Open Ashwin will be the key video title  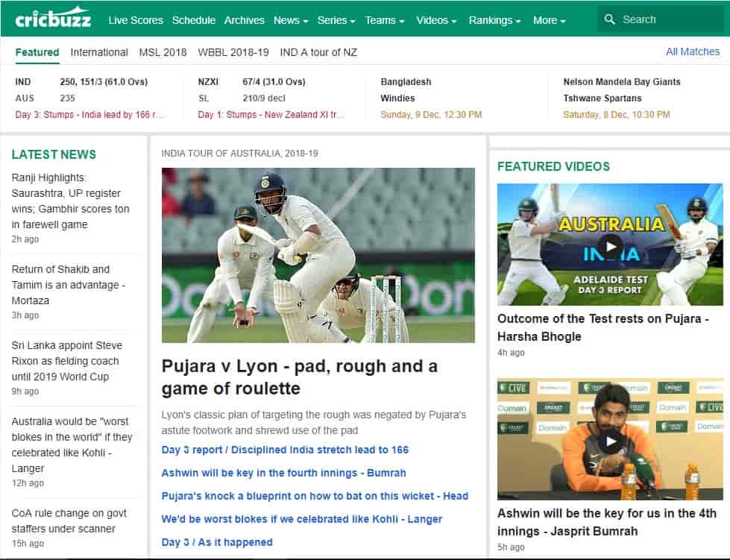click(x=607, y=522)
